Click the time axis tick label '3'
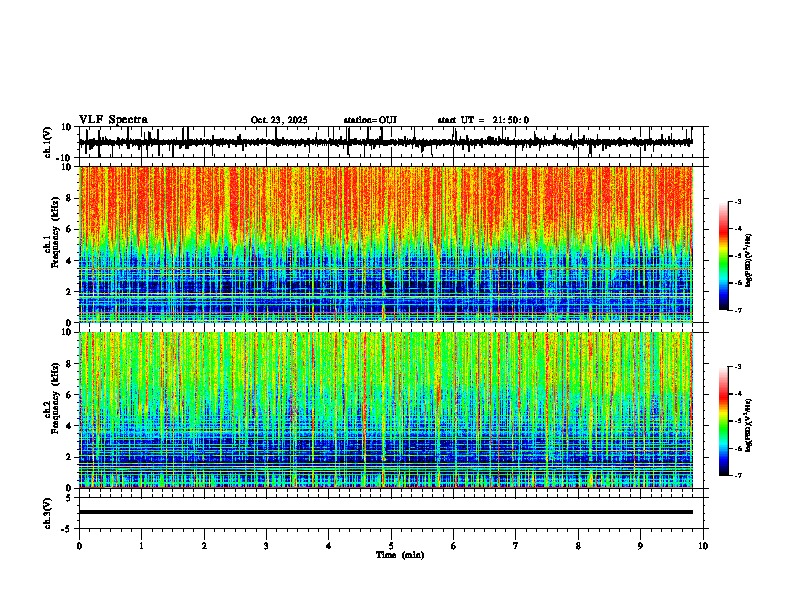 click(x=266, y=546)
